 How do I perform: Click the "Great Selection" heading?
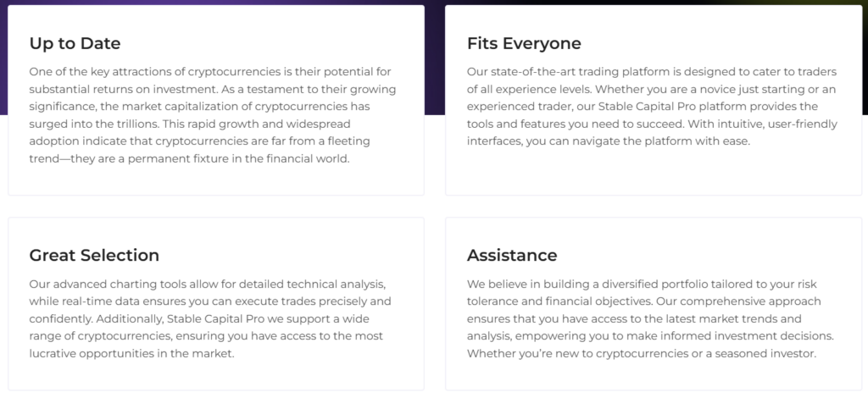[94, 255]
